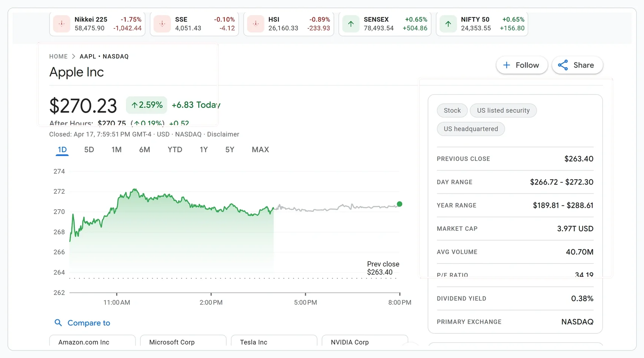Switch chart to 5D range
The width and height of the screenshot is (644, 358).
[89, 150]
